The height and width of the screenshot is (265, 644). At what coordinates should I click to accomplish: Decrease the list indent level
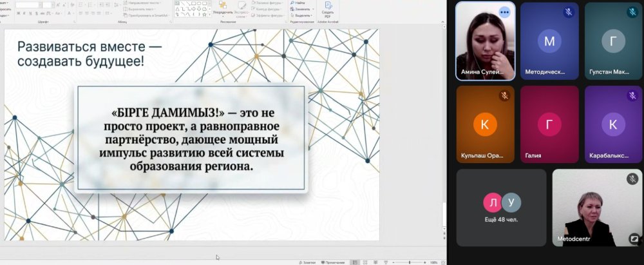tap(100, 5)
